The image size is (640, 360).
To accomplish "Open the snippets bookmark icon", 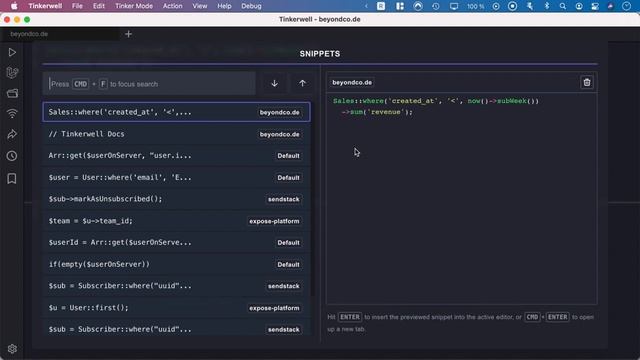I will (12, 178).
